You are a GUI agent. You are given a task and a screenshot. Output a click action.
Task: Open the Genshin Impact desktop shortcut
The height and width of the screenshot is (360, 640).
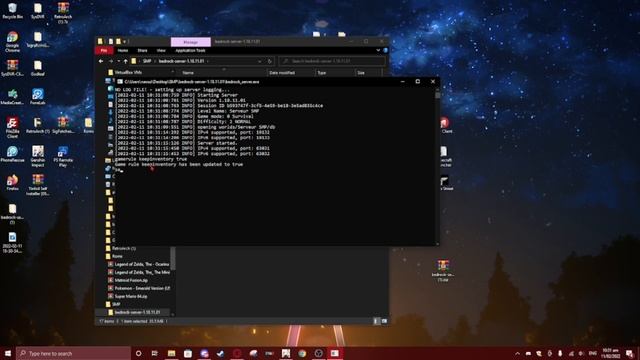point(38,156)
